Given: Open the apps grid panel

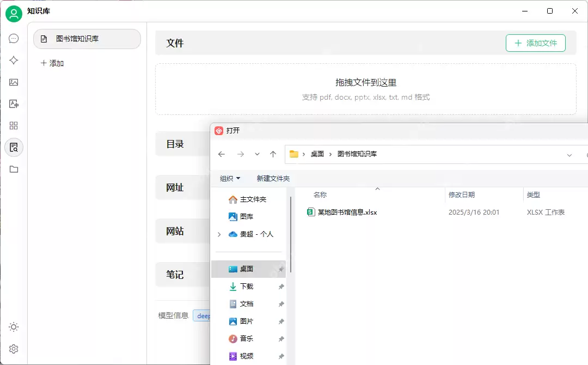Looking at the screenshot, I should 14,125.
